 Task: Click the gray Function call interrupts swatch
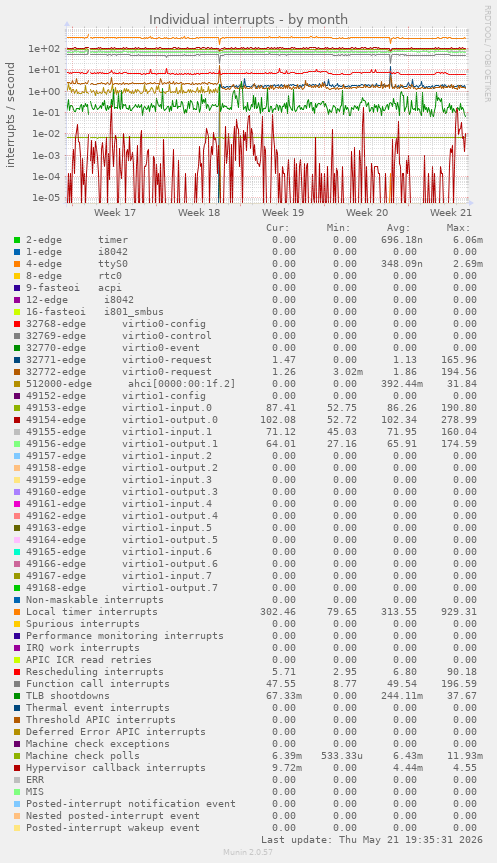[x=17, y=684]
